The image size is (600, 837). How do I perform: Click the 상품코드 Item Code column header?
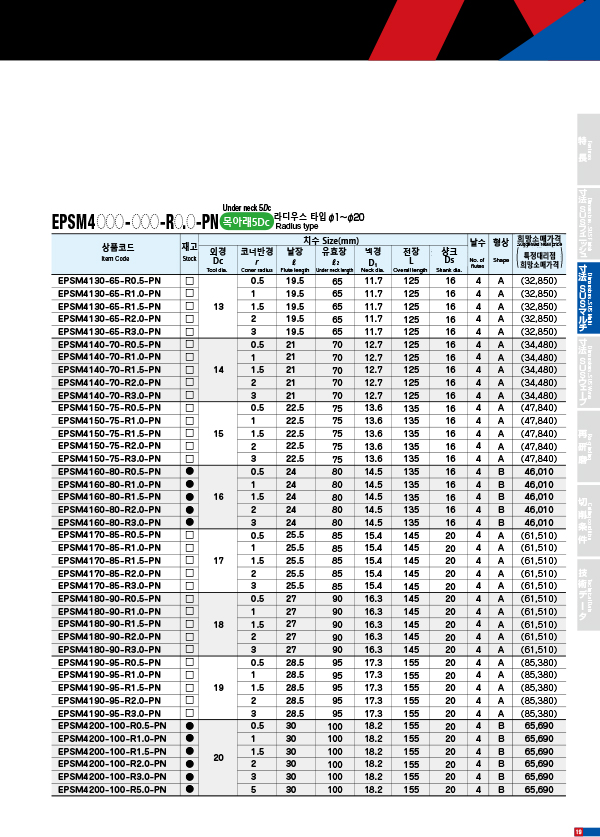click(x=116, y=252)
